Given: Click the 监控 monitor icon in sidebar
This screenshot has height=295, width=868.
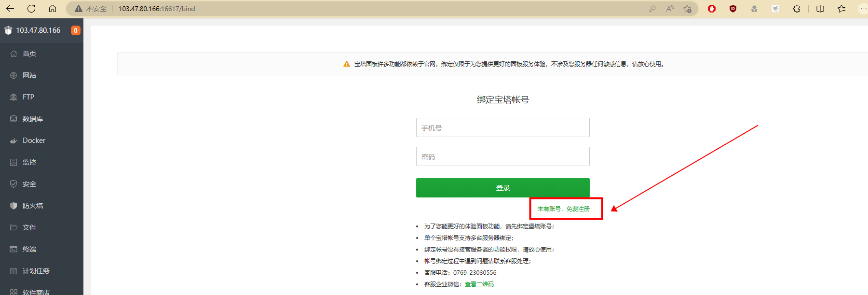Looking at the screenshot, I should (x=14, y=162).
